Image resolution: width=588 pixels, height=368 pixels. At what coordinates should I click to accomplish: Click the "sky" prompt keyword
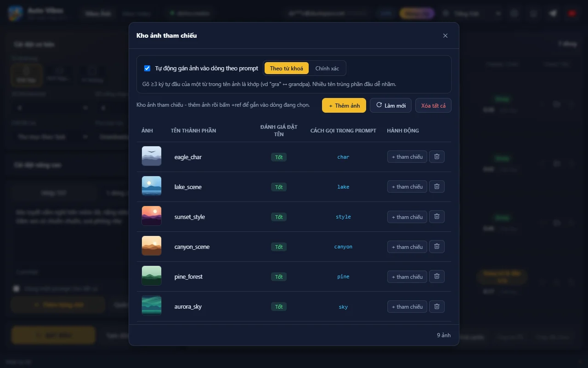coord(343,306)
